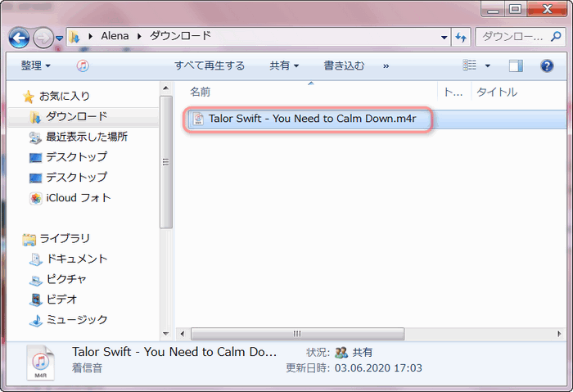
Task: Click the M4R file thumbnail in details pane
Action: (x=40, y=363)
